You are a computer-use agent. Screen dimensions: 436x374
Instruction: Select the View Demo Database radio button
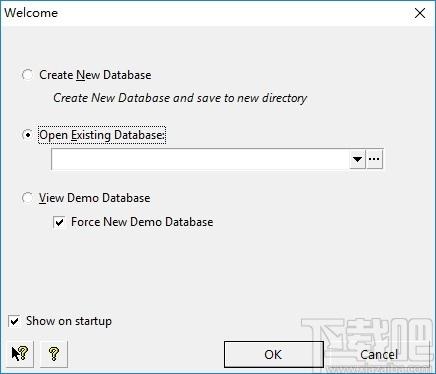coord(27,198)
